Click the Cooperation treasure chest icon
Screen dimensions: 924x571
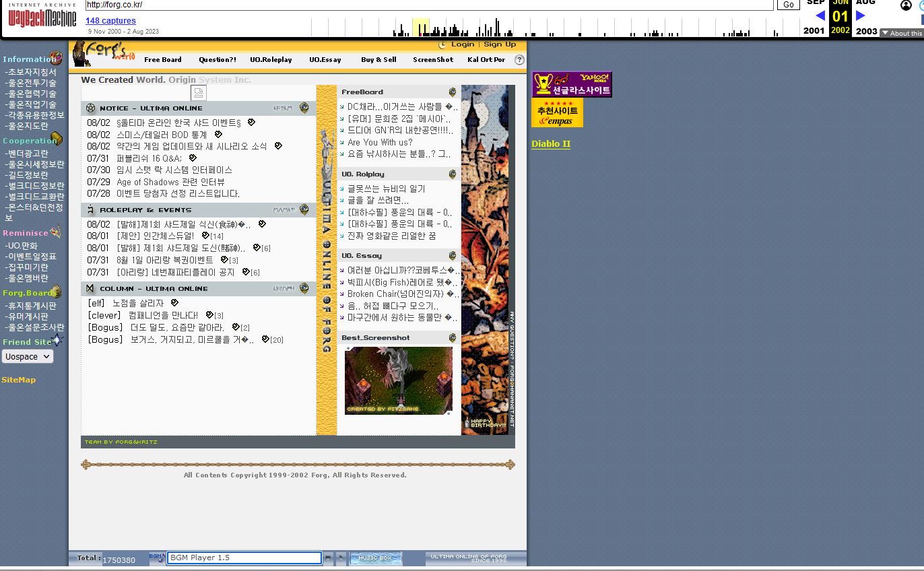pyautogui.click(x=57, y=139)
